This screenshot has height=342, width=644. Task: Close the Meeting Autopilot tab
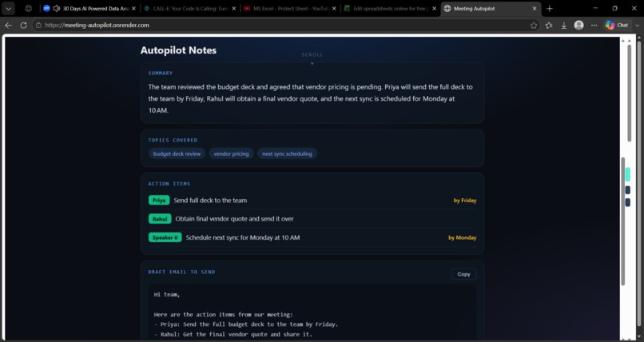535,8
